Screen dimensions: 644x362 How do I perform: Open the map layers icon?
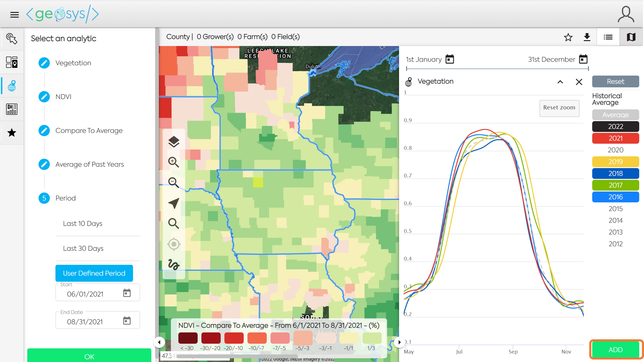tap(174, 142)
